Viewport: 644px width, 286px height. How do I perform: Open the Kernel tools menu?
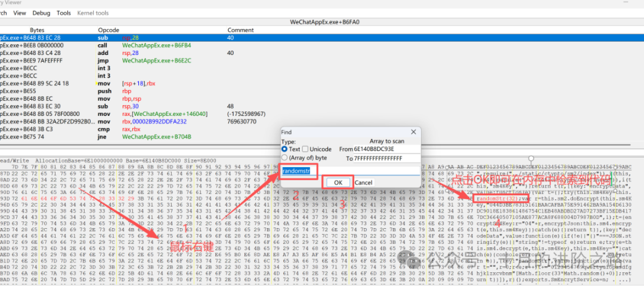tap(93, 13)
